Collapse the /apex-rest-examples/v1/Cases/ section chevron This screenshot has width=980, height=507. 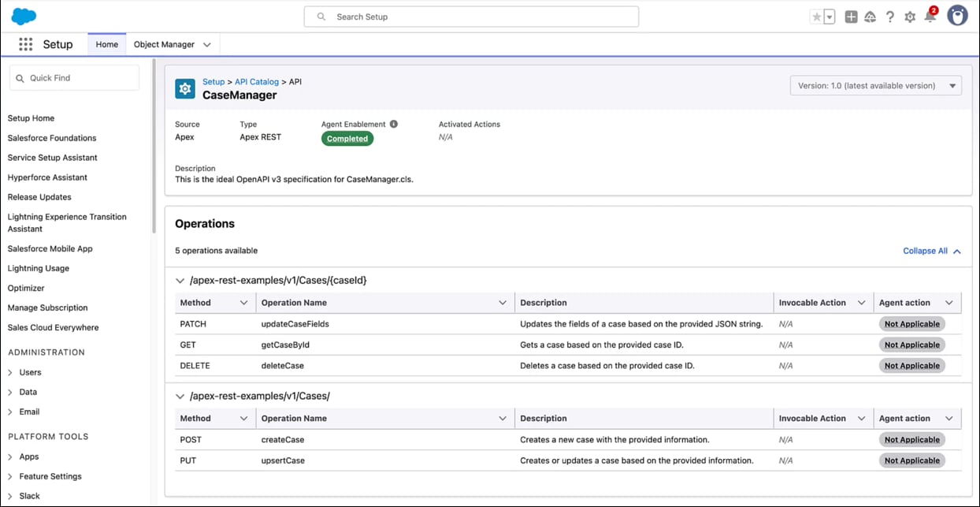click(x=180, y=396)
